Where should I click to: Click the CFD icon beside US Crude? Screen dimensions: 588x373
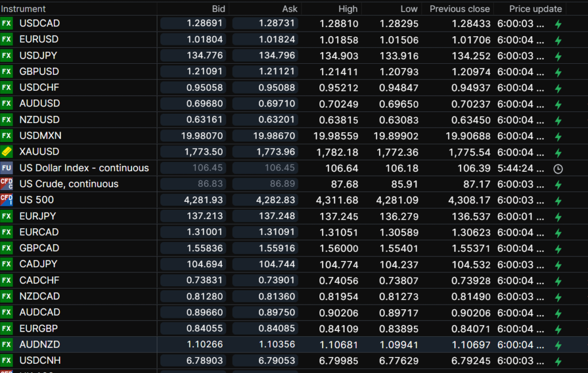pyautogui.click(x=6, y=184)
